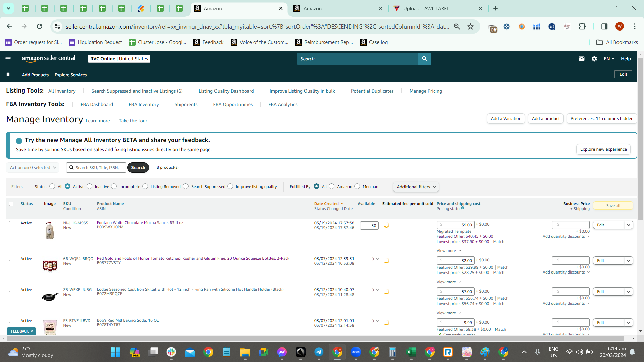Select the Fontana White Chocolate Mocha Sauce row checkbox

[x=11, y=223]
